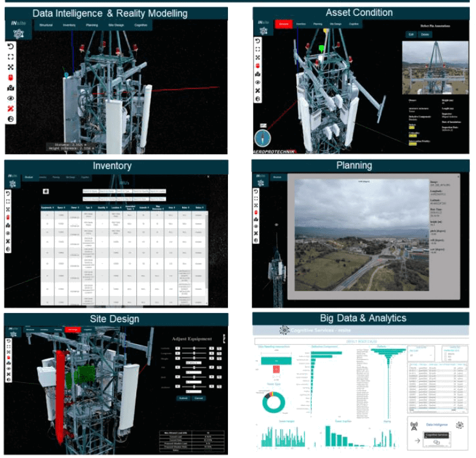Click the red measurement tool icon in Data Intelligence toolbar

(x=11, y=108)
